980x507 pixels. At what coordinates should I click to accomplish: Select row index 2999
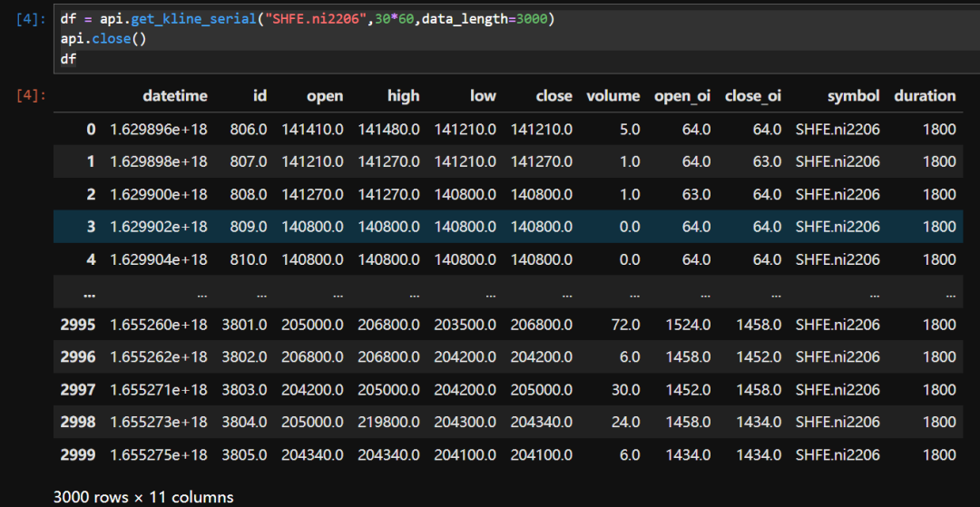[x=78, y=454]
